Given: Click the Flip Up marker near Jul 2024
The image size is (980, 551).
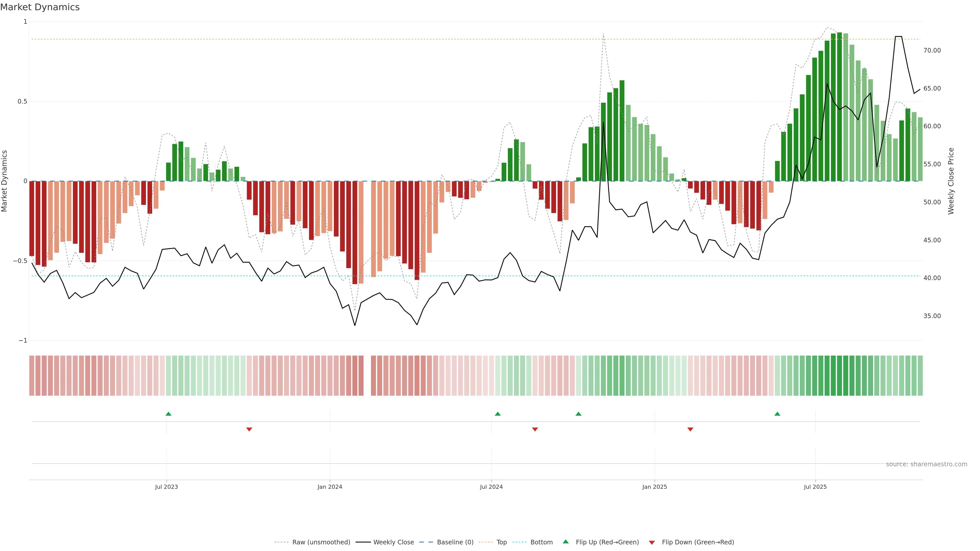Looking at the screenshot, I should pyautogui.click(x=498, y=414).
